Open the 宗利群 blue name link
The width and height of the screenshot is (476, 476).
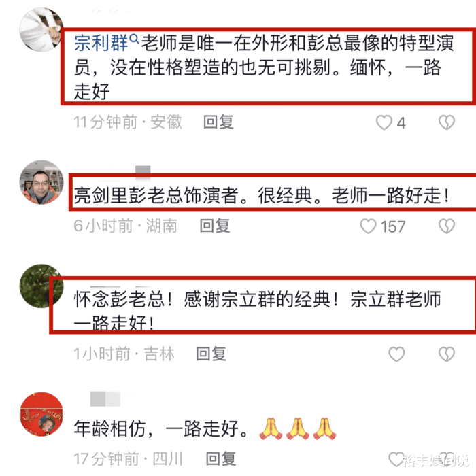point(101,43)
